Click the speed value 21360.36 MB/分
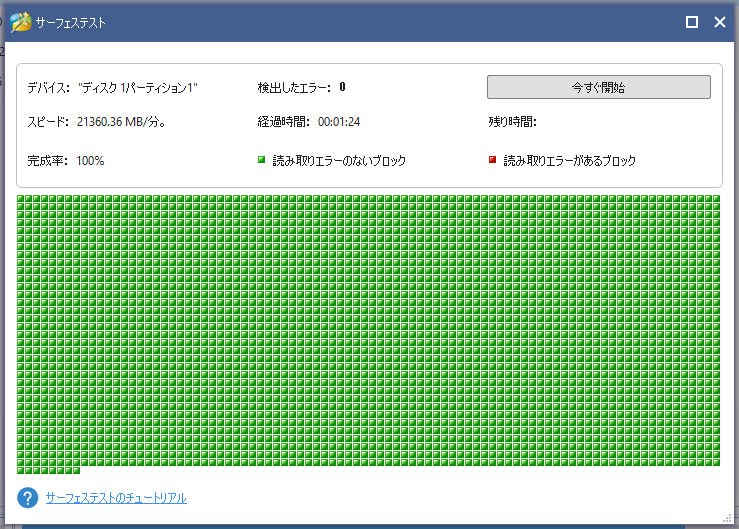Image resolution: width=739 pixels, height=529 pixels. 121,122
